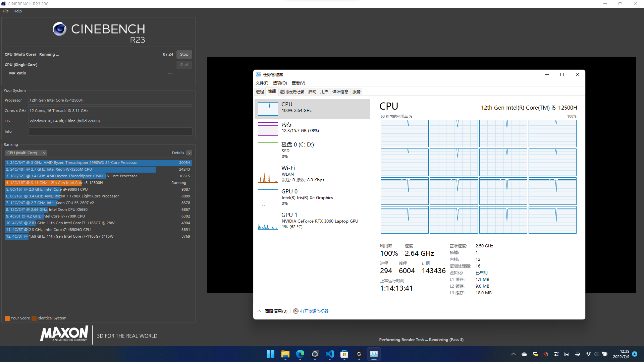Select the GPU 1 NVIDIA graph icon
The height and width of the screenshot is (362, 644).
click(268, 221)
